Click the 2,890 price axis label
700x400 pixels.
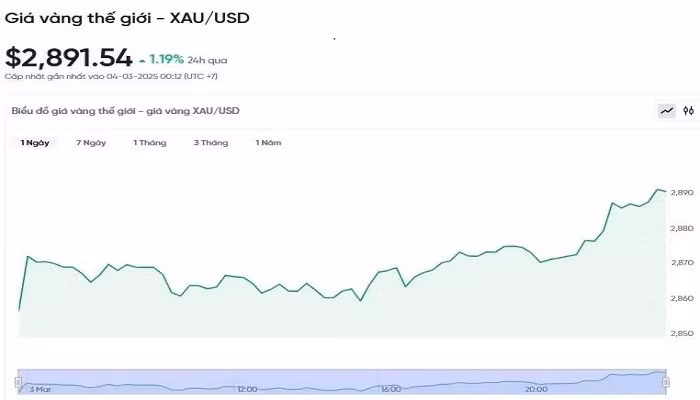pyautogui.click(x=682, y=192)
